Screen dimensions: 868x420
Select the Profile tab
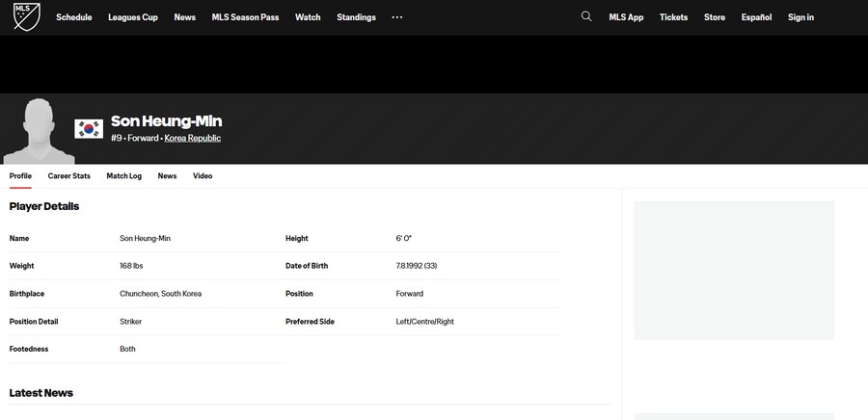click(x=20, y=175)
